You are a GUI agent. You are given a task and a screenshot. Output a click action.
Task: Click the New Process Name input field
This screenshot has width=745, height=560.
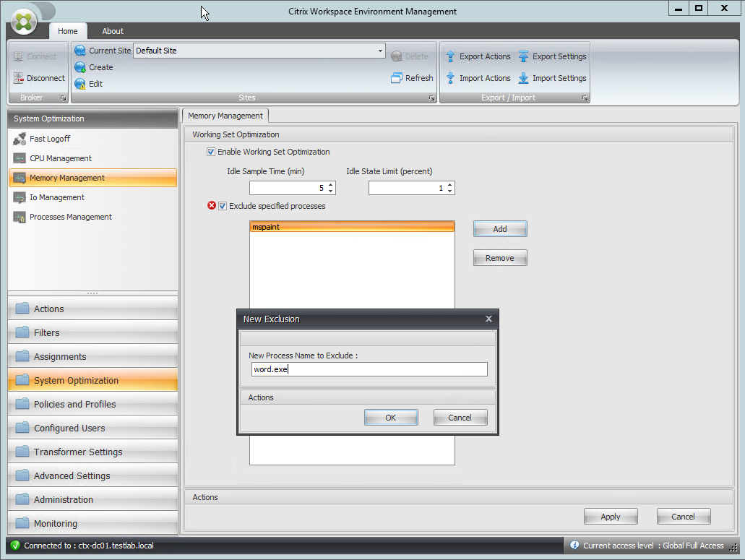pos(369,369)
